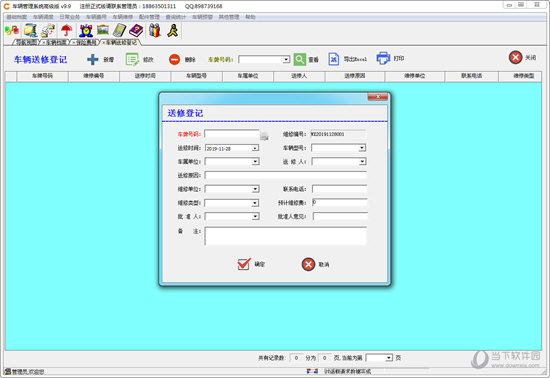
Task: Click the red X 关闭 icon in toolbar
Action: (x=515, y=57)
